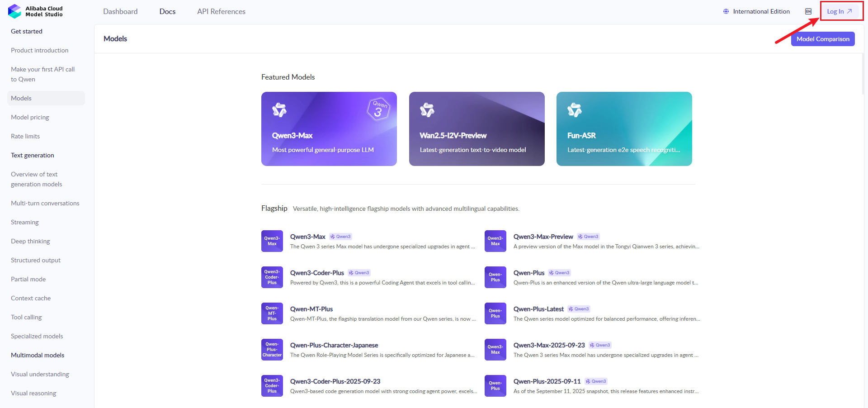Open the Wan2.5-I2V-Preview featured card
Viewport: 868px width, 408px height.
pos(477,129)
